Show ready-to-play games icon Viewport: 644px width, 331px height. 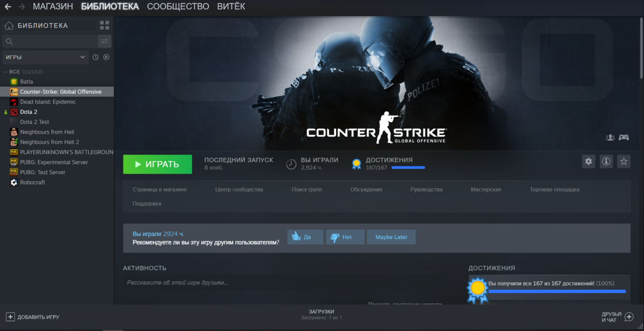(x=106, y=57)
